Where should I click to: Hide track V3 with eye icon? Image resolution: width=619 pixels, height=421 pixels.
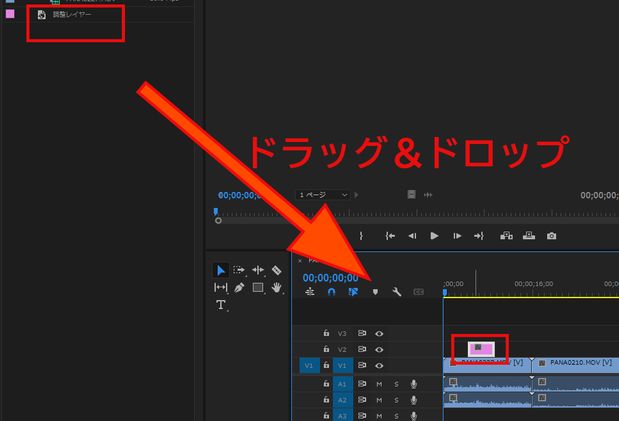click(379, 334)
